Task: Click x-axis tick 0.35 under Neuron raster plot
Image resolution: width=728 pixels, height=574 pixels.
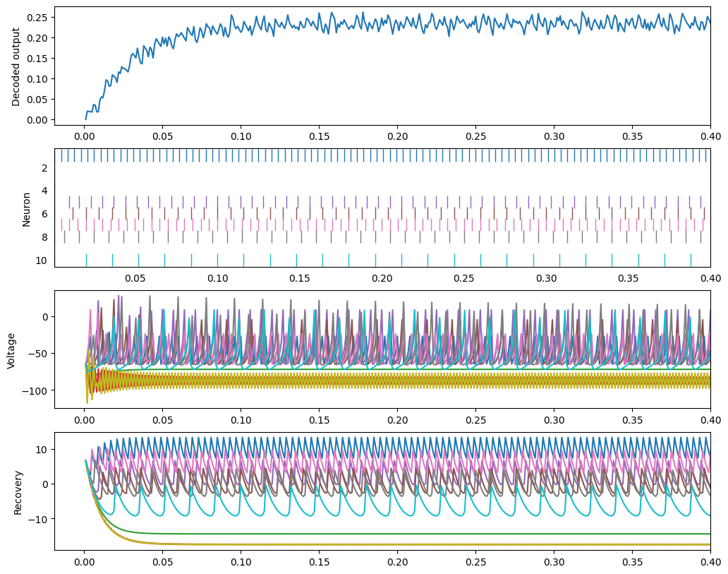Action: click(628, 278)
